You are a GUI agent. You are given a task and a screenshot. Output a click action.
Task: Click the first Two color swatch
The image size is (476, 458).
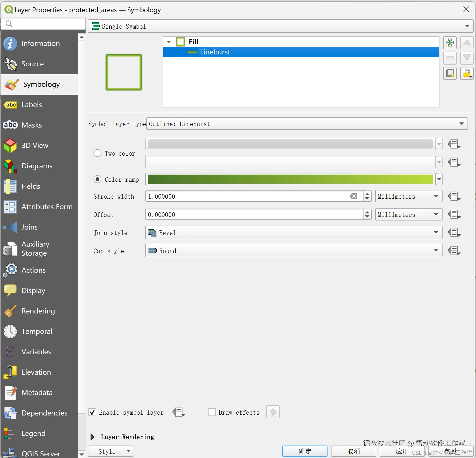coord(290,144)
